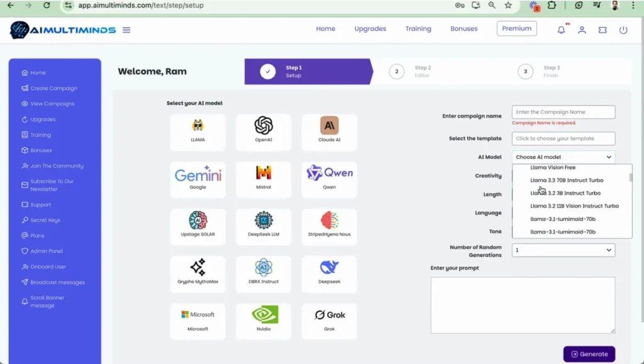Pick the DBRX Instruct model card
This screenshot has height=364, width=644.
(264, 274)
